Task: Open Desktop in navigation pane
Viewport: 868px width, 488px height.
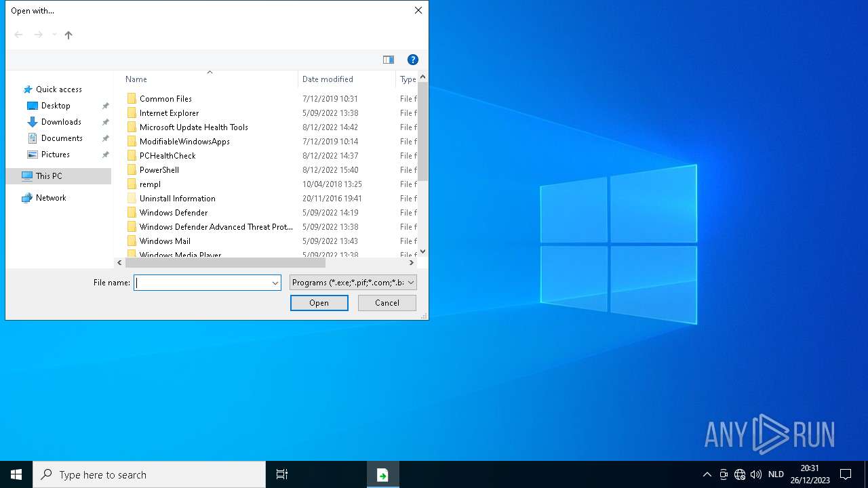Action: click(x=56, y=106)
